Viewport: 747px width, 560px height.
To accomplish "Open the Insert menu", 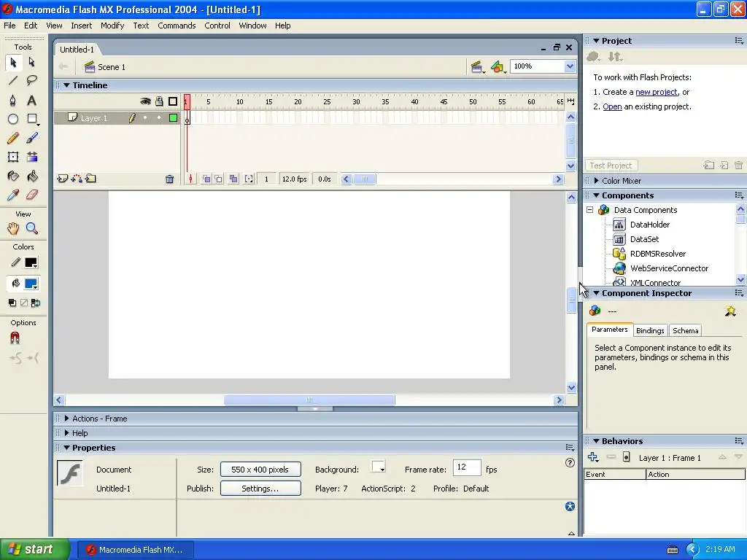I will pyautogui.click(x=82, y=26).
